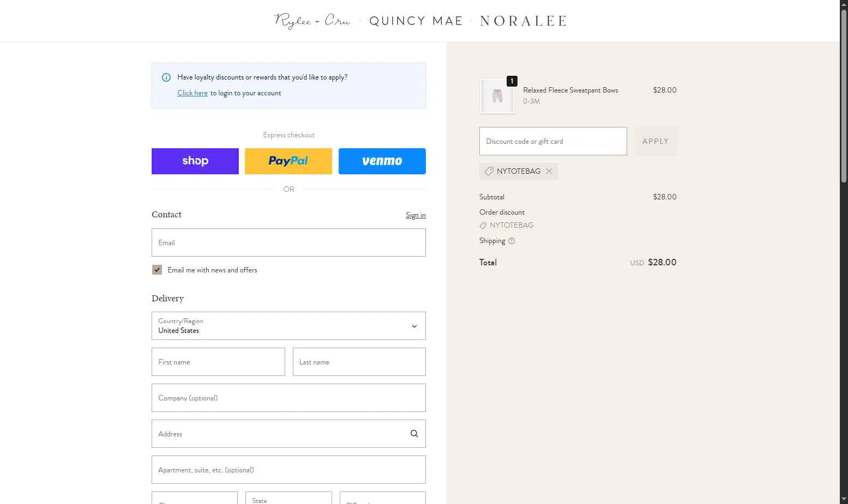Click the Total amount $28.00

(x=662, y=263)
